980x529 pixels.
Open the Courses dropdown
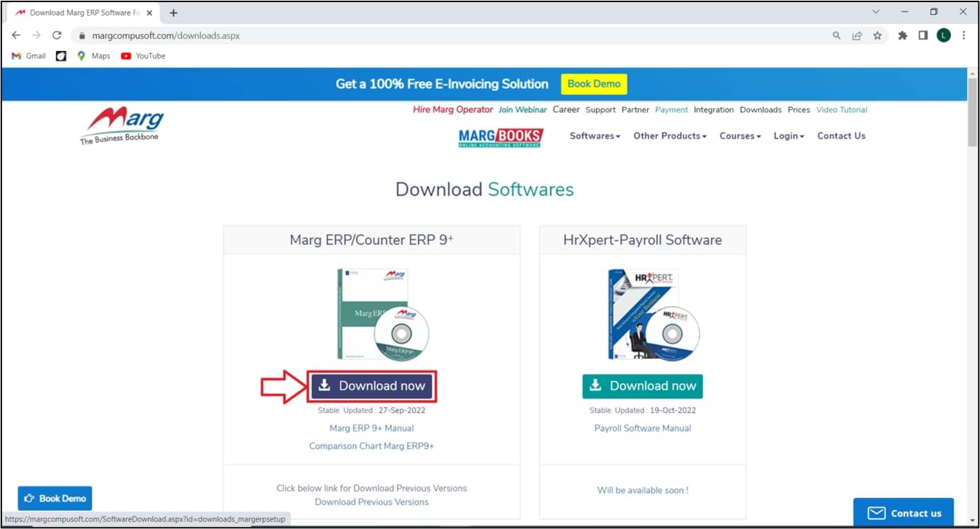(739, 135)
